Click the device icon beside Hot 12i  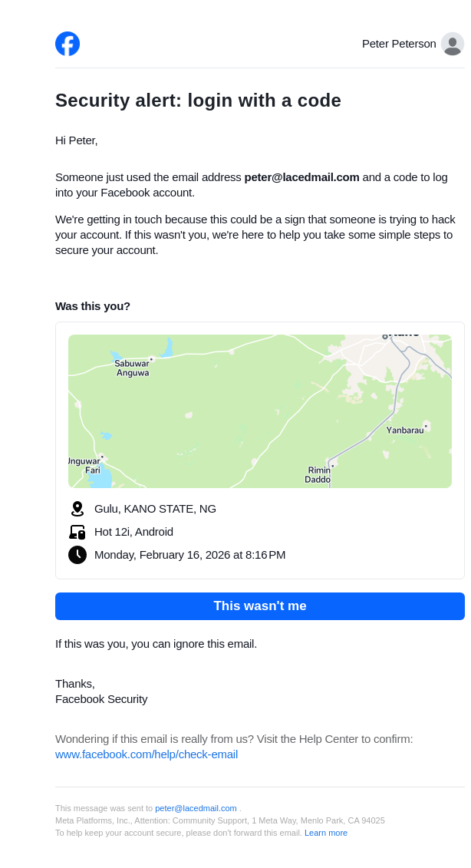tap(77, 532)
